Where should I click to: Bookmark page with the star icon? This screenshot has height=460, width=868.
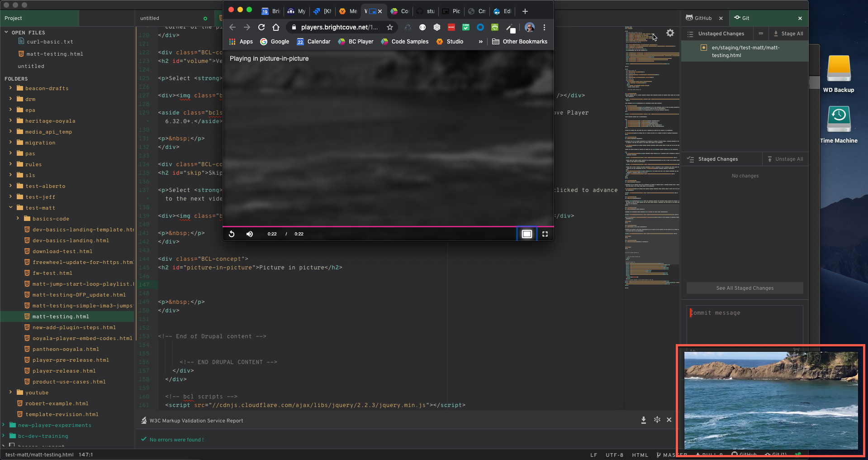pyautogui.click(x=389, y=27)
